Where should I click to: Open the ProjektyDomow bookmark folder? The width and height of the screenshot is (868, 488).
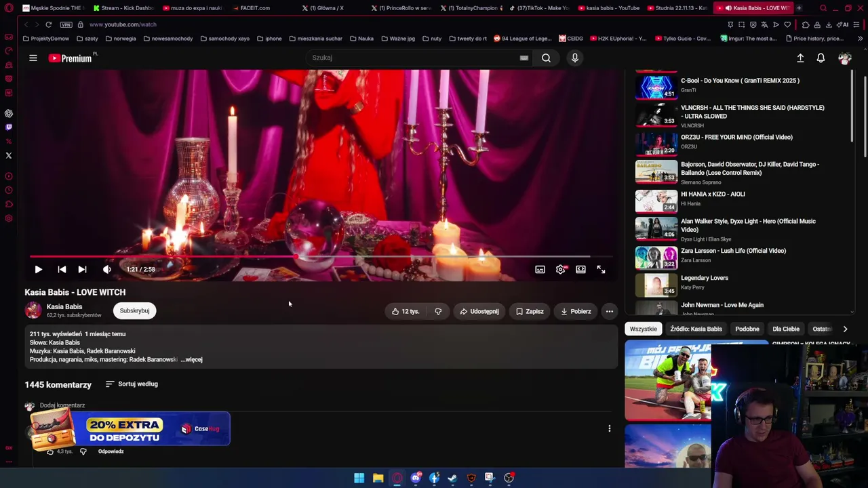[x=46, y=39]
